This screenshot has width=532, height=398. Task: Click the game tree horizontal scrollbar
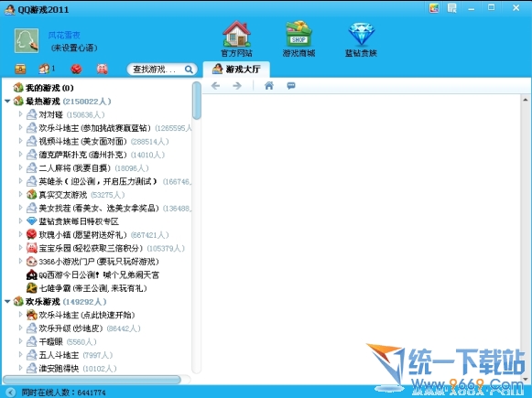click(x=92, y=380)
